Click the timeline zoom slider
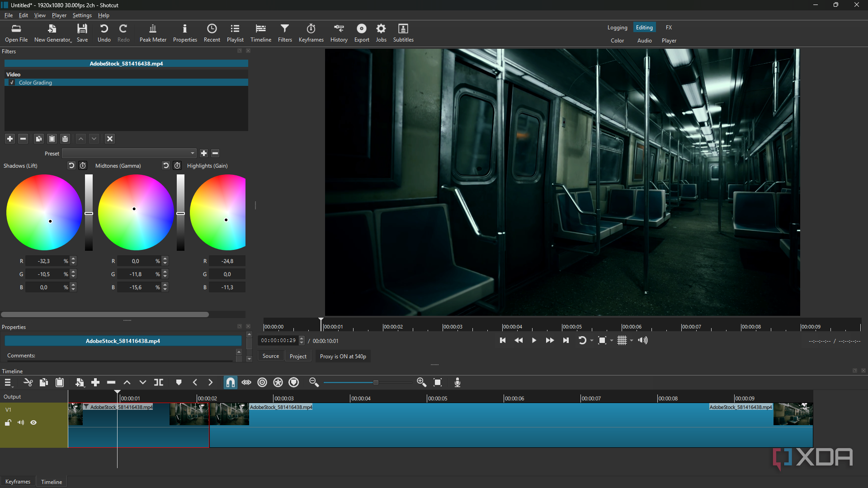 pyautogui.click(x=368, y=382)
